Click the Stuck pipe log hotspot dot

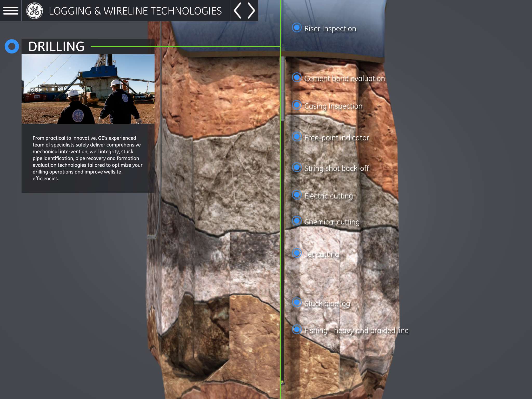click(x=297, y=302)
